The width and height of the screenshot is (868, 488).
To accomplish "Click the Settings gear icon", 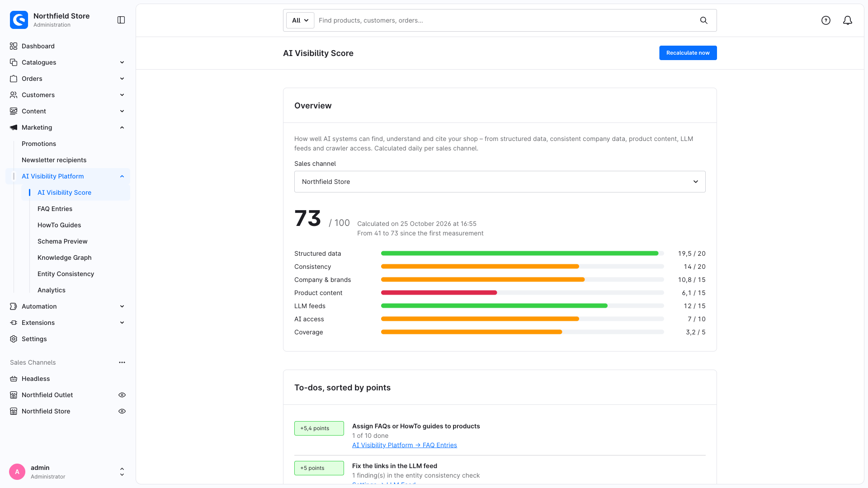I will click(x=14, y=339).
